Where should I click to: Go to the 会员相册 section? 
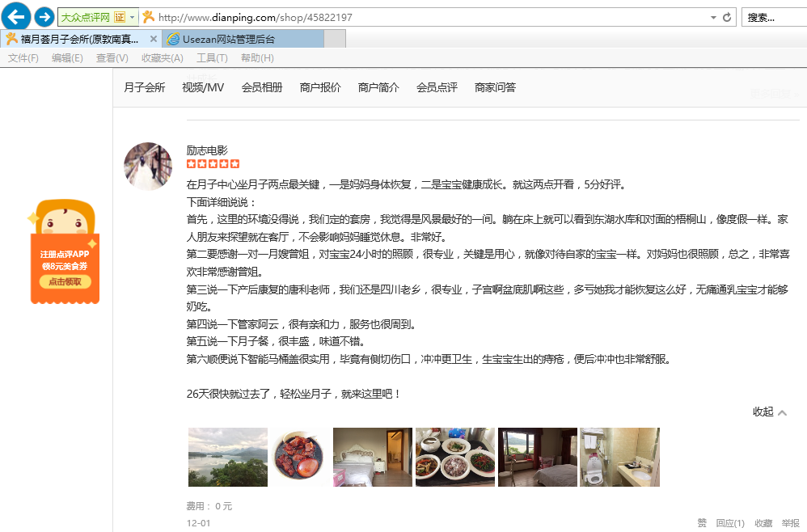click(262, 87)
